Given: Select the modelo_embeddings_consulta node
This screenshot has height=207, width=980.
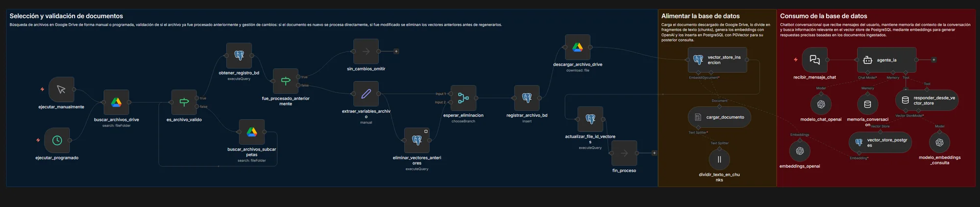Looking at the screenshot, I should point(939,142).
